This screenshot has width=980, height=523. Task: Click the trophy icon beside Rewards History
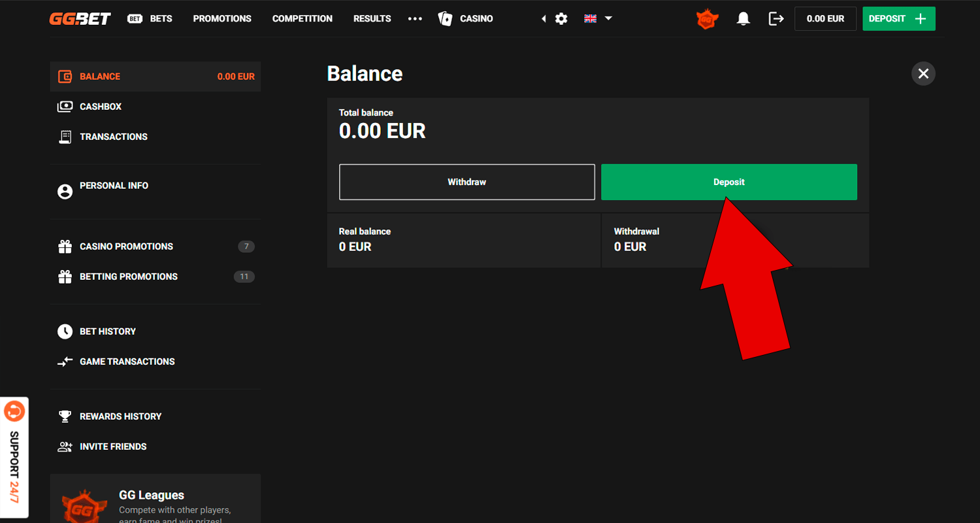point(65,416)
